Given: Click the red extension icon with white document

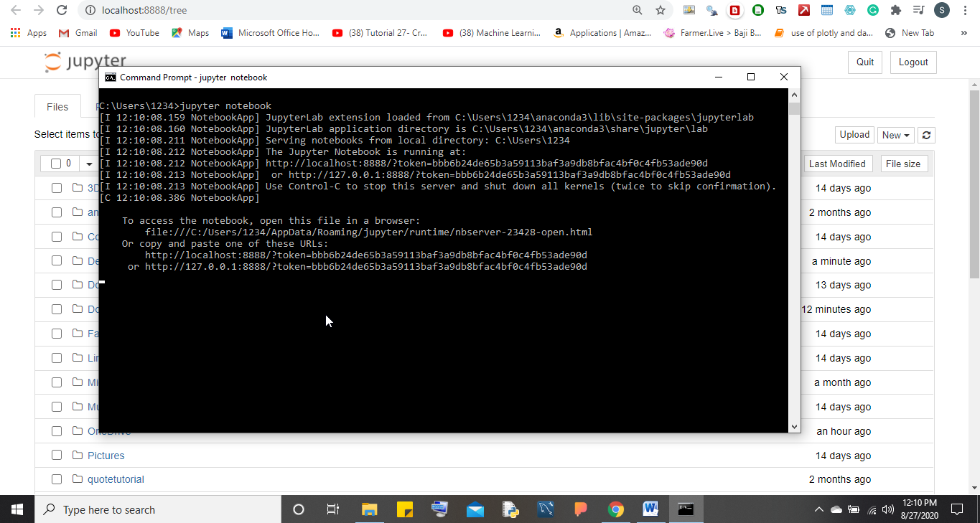Looking at the screenshot, I should pos(735,10).
